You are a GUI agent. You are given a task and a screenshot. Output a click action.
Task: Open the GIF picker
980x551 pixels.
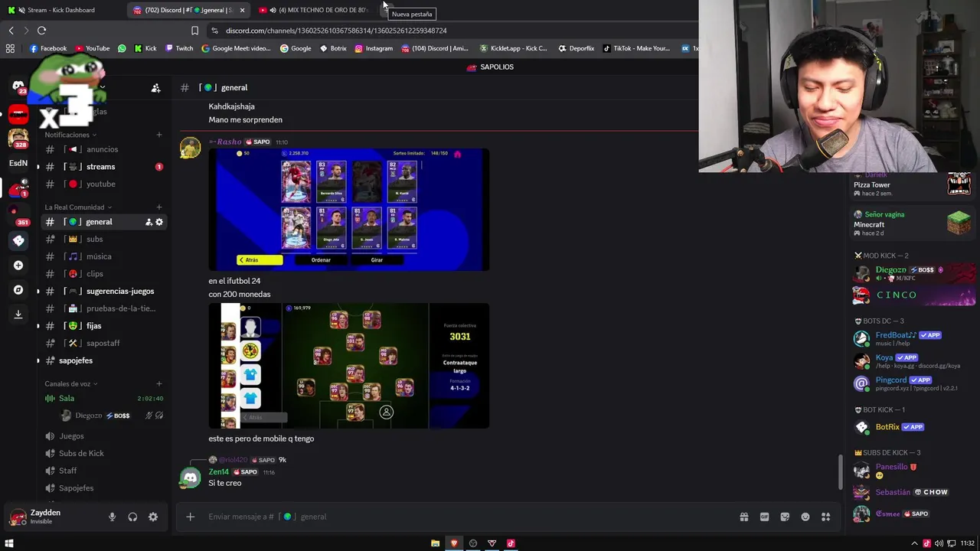pos(764,517)
